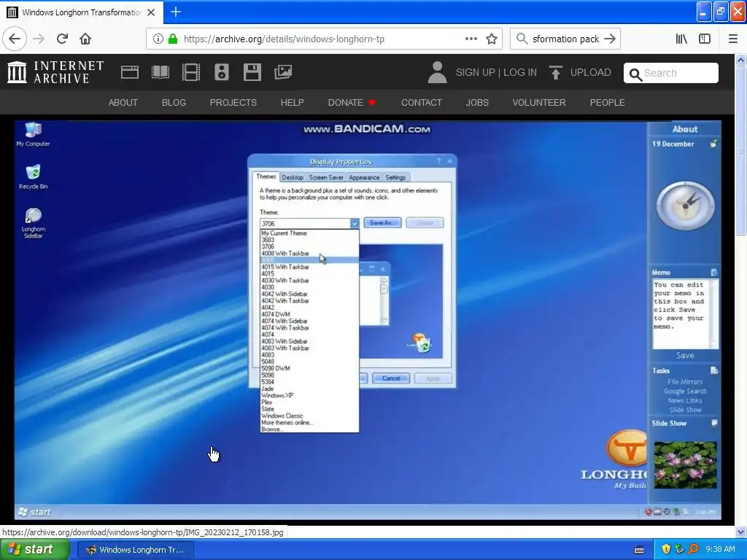747x560 pixels.
Task: Open the Software floppy-disk icon
Action: tap(252, 72)
